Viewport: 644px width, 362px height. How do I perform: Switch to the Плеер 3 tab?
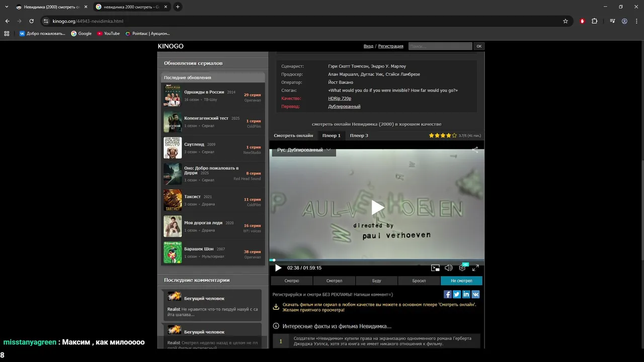(x=359, y=136)
